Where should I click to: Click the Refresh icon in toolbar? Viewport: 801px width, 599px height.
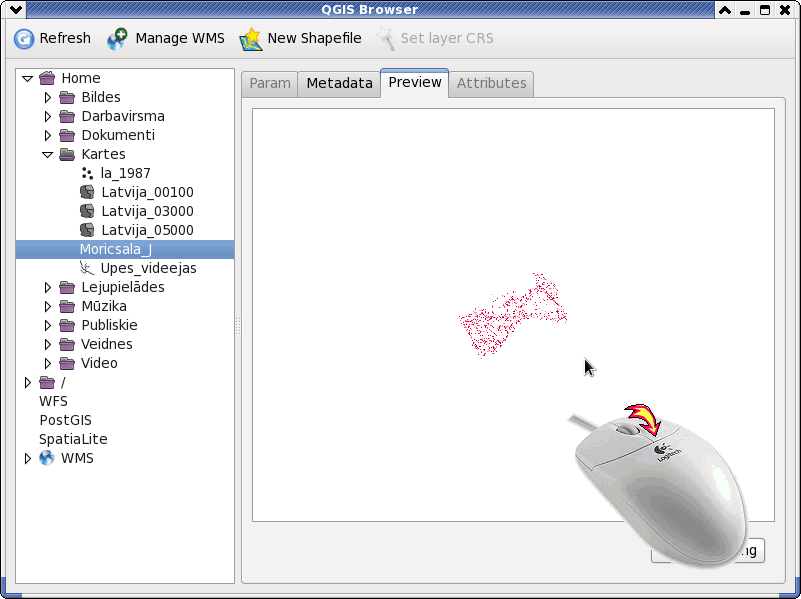[23, 38]
